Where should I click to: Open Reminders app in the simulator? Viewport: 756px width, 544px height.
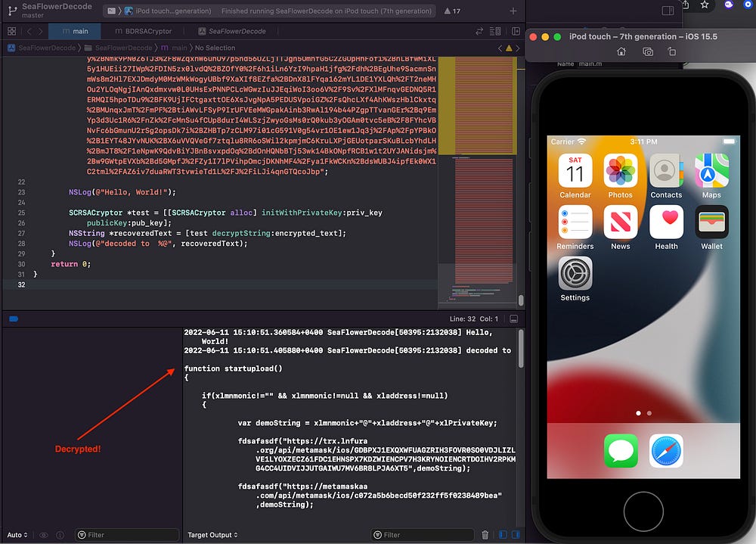pos(575,222)
